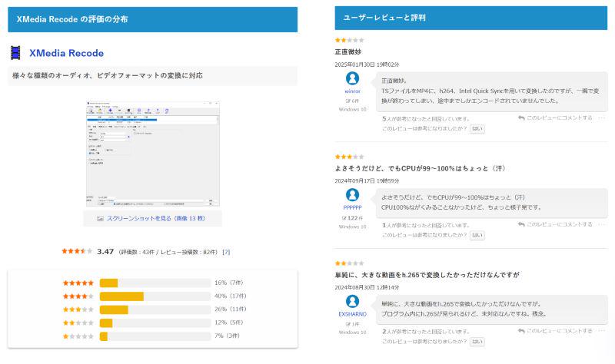Click winror's user avatar icon
Screen dimensions: 615x364
(x=352, y=79)
